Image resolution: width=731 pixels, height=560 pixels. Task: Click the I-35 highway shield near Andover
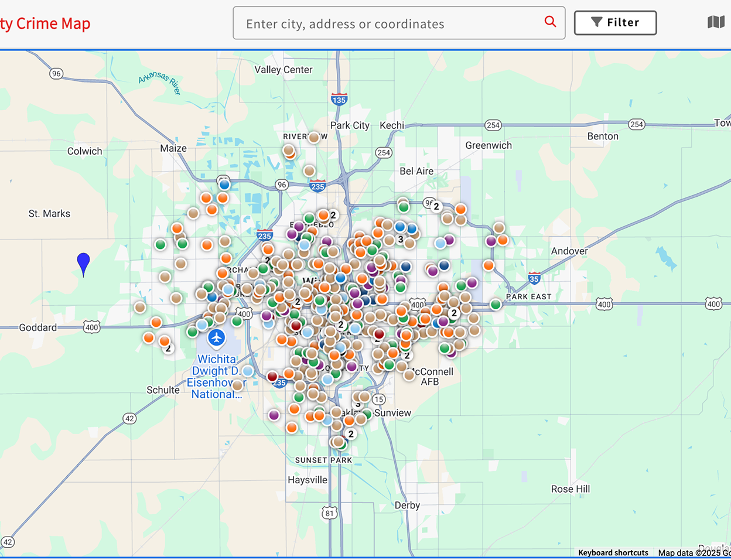(534, 278)
